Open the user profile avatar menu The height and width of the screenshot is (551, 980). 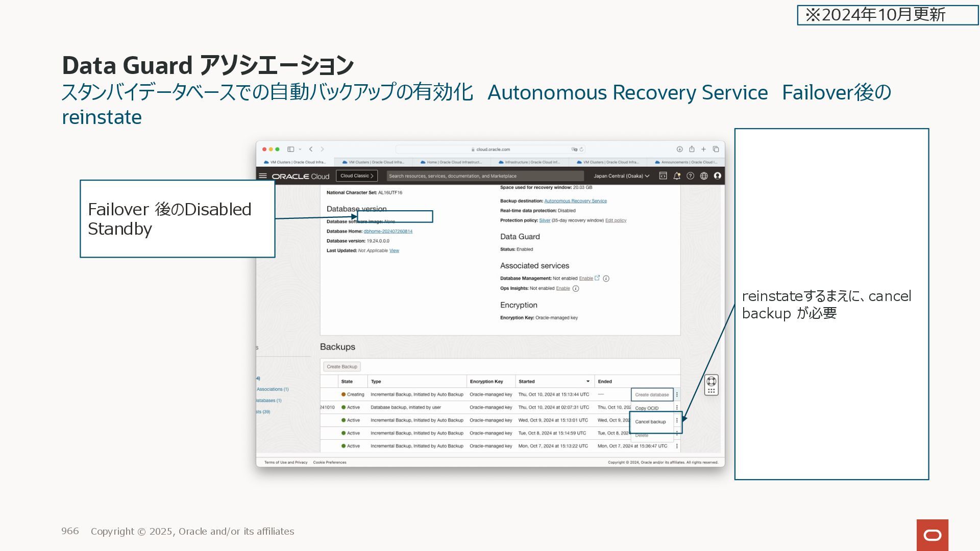pos(718,176)
